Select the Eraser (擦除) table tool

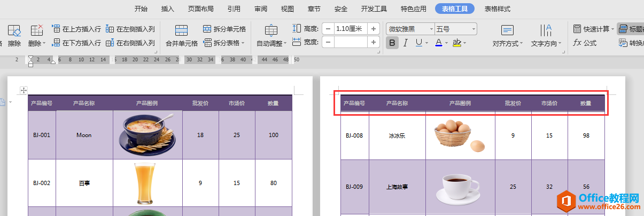pyautogui.click(x=14, y=35)
